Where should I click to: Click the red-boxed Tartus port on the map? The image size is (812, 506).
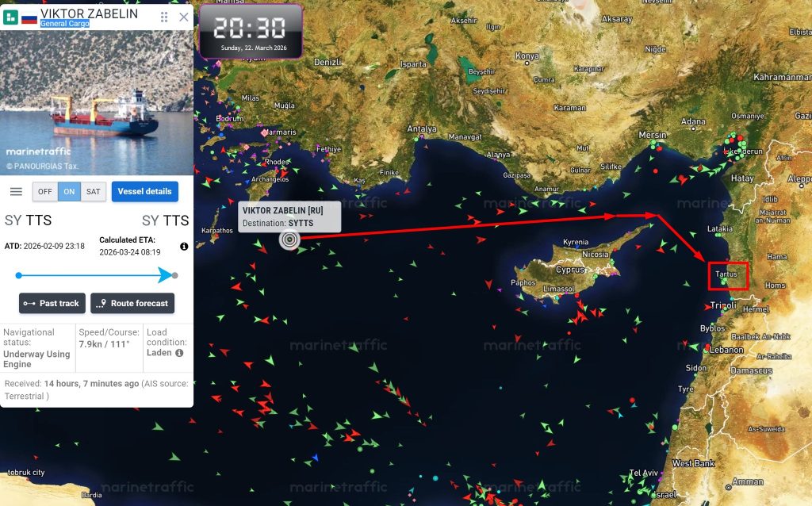(x=729, y=276)
